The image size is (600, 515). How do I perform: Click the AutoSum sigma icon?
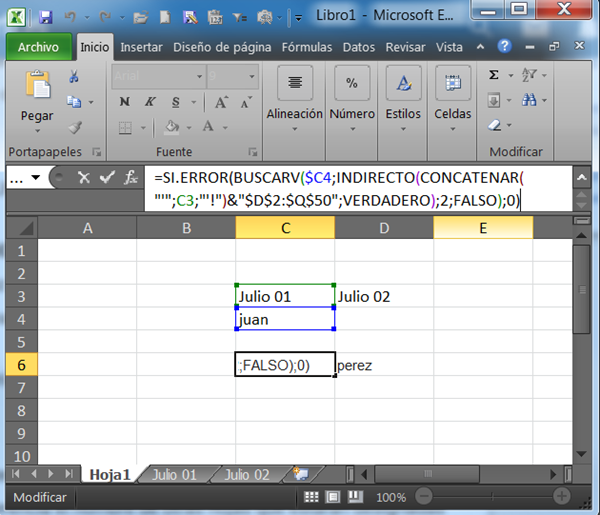pos(494,75)
